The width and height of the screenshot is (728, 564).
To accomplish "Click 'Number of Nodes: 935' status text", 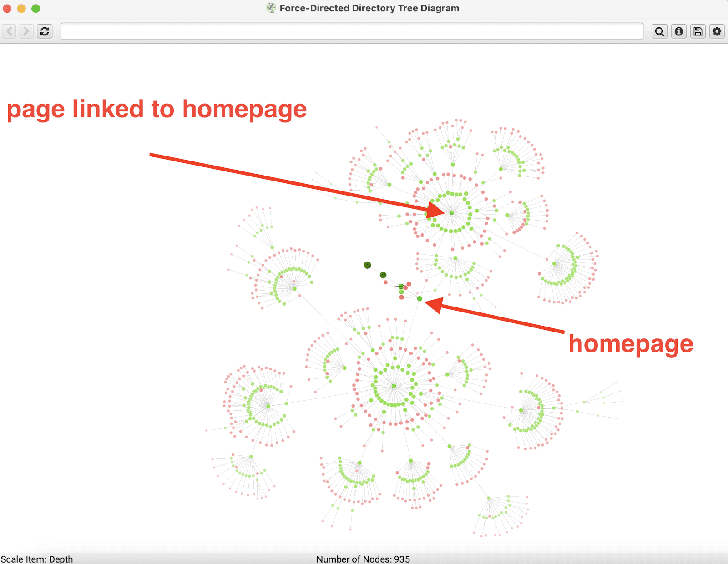I will (x=363, y=559).
